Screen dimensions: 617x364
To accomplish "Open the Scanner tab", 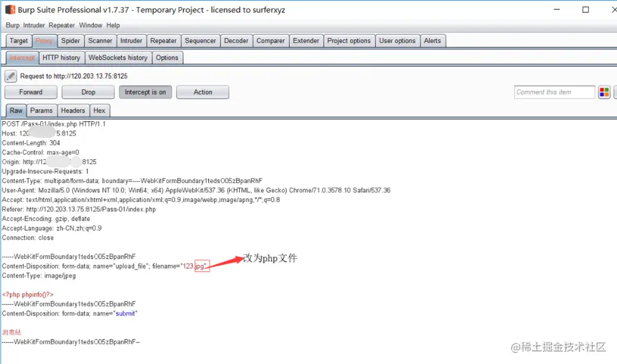I will 100,40.
